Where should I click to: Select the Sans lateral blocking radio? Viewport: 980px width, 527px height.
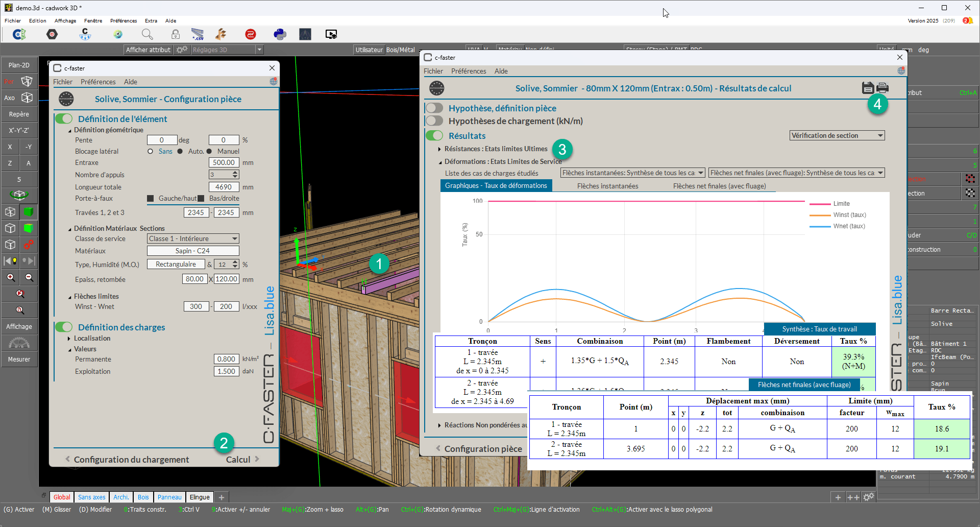click(x=150, y=151)
